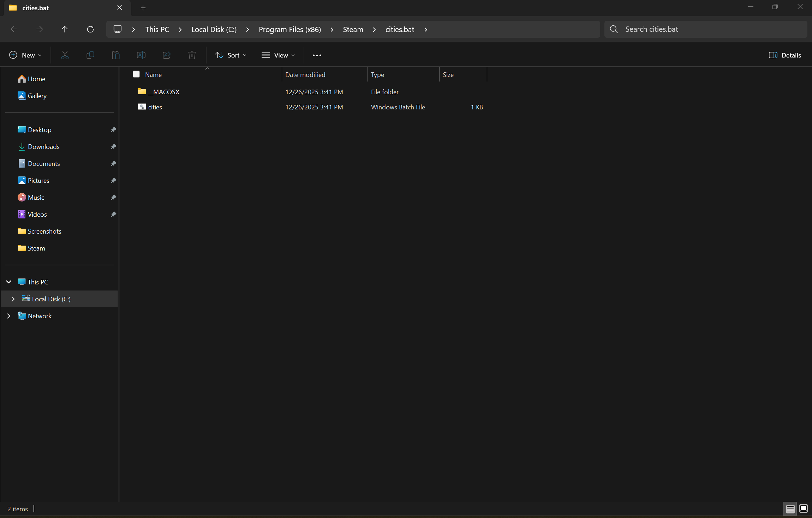Screen dimensions: 812x518
Task: Open the Sort dropdown menu
Action: tap(231, 55)
